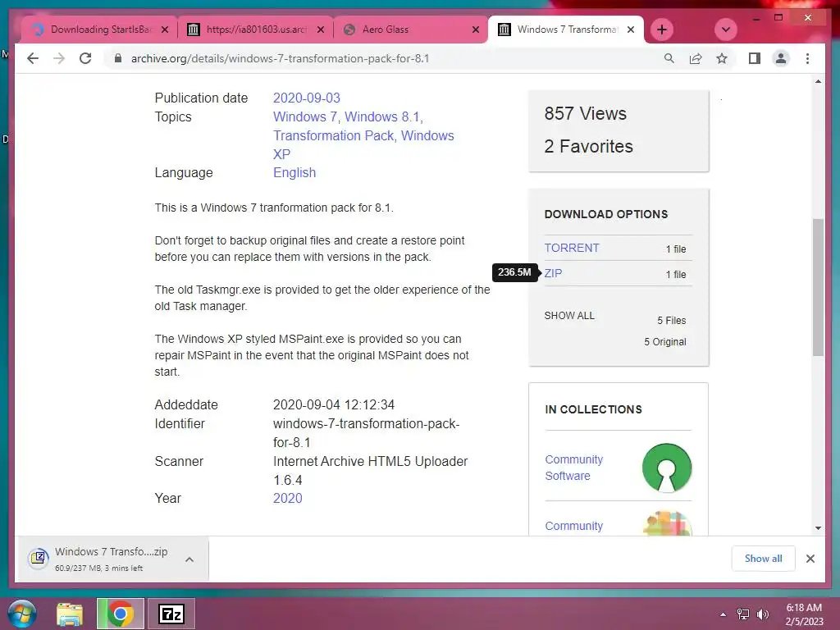
Task: Click the 2 Favorites text
Action: pos(588,146)
